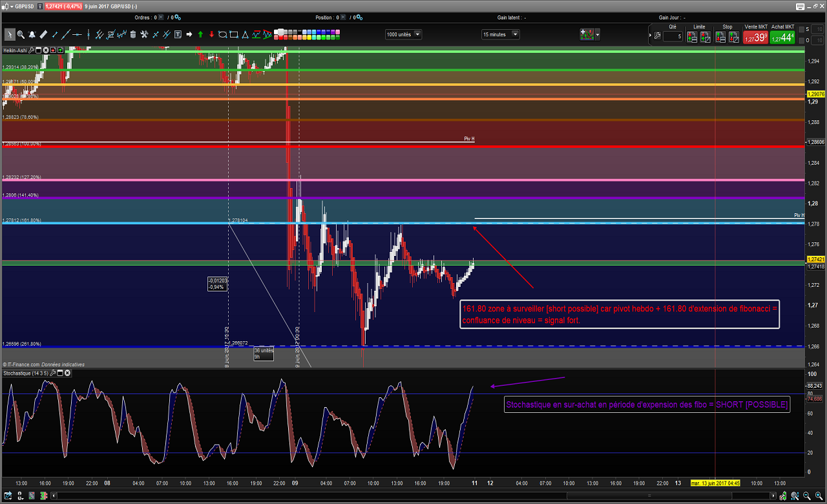Expand the indicator icon dropdown arrow
Viewport: 827px width, 504px height.
[x=598, y=34]
